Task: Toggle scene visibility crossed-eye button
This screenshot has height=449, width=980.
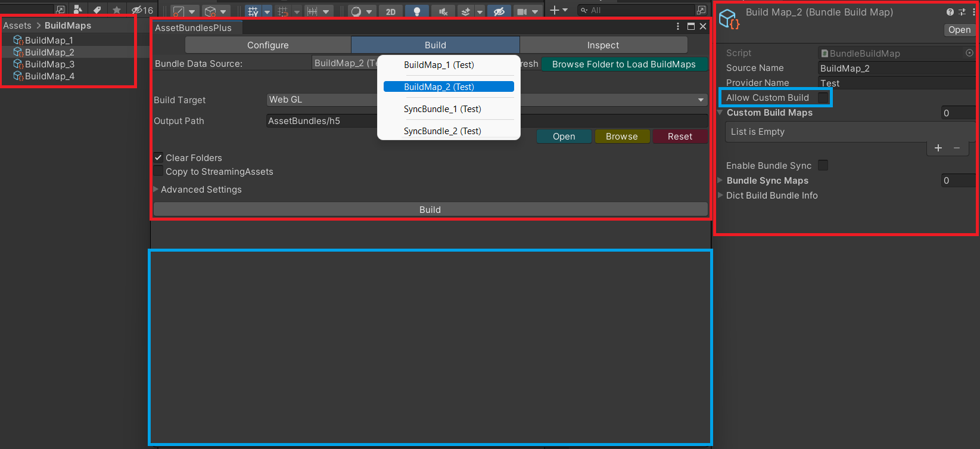Action: pos(499,11)
